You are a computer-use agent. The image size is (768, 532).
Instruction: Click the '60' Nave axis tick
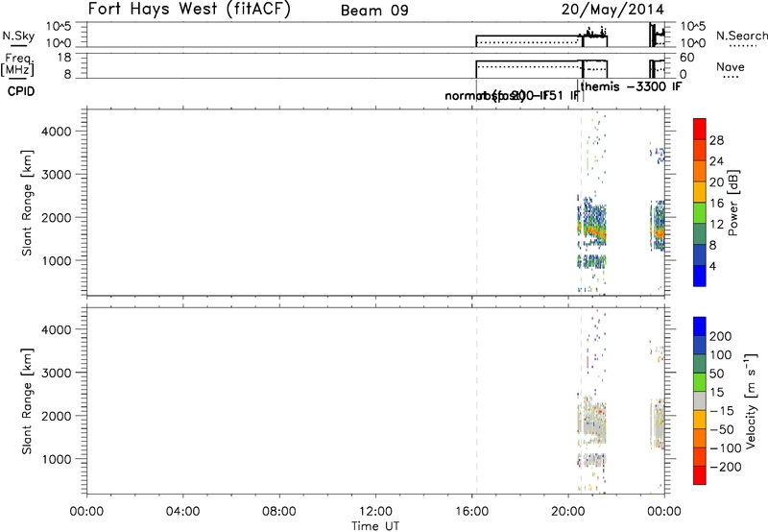point(687,58)
